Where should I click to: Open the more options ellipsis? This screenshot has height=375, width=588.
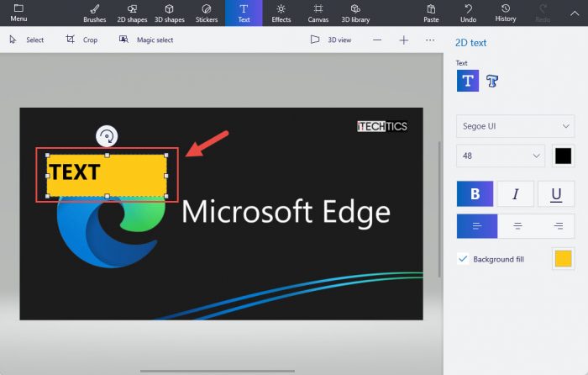click(x=430, y=40)
